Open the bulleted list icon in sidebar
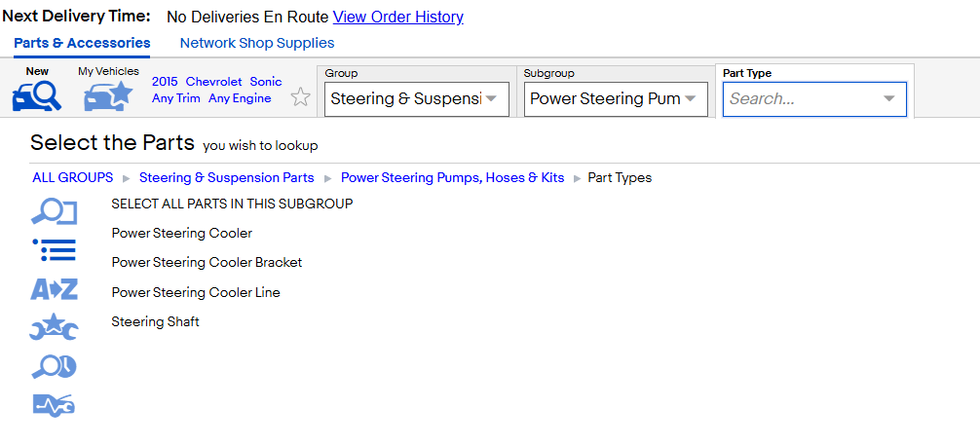 pyautogui.click(x=54, y=250)
